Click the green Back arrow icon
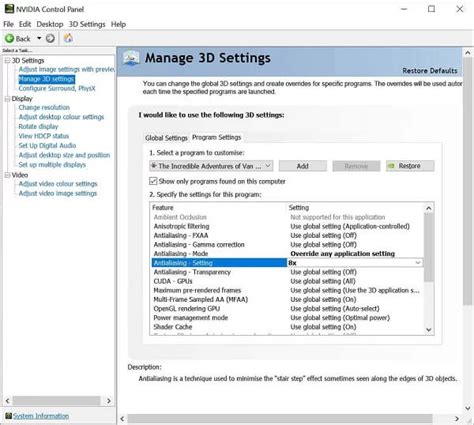 (9, 39)
